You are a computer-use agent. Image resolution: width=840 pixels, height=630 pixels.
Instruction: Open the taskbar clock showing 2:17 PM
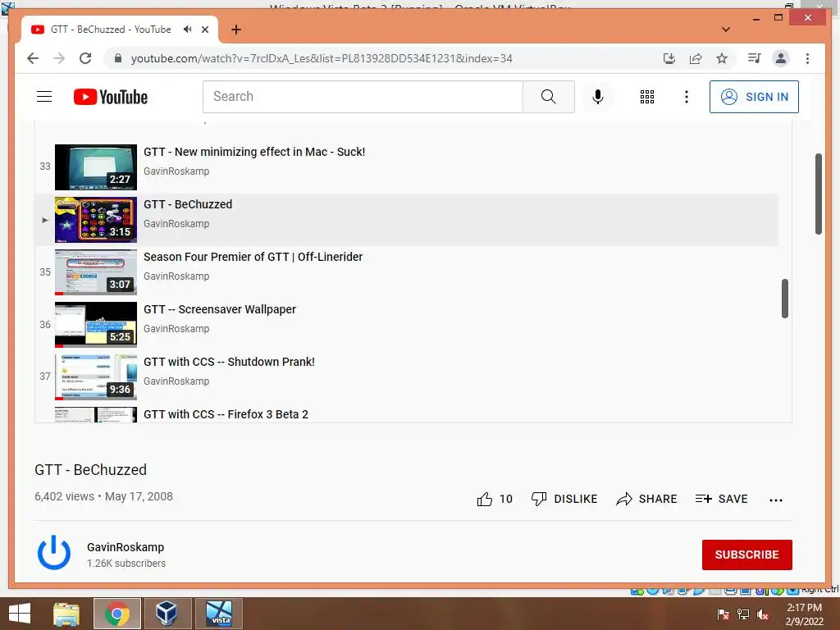click(x=804, y=614)
